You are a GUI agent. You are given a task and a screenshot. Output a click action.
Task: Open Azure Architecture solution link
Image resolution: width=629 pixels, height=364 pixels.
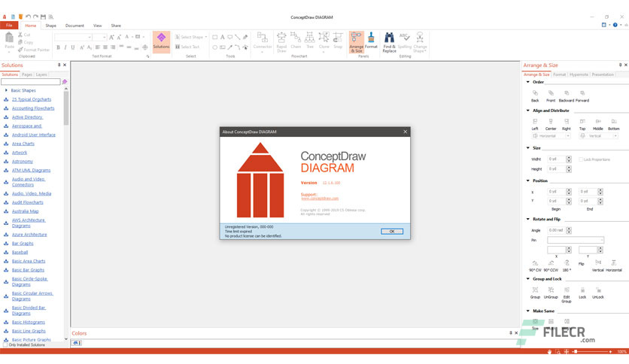[x=29, y=235]
